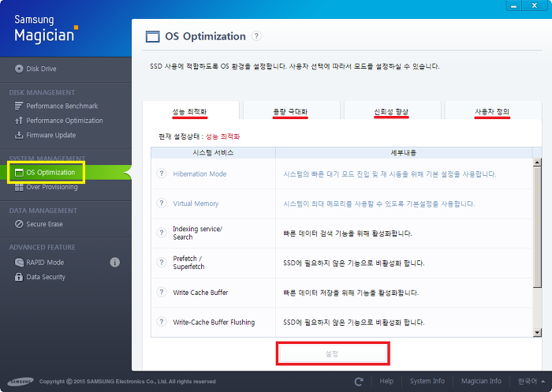Viewport: 552px width, 392px height.
Task: Open Over Provisioning page
Action: point(46,187)
